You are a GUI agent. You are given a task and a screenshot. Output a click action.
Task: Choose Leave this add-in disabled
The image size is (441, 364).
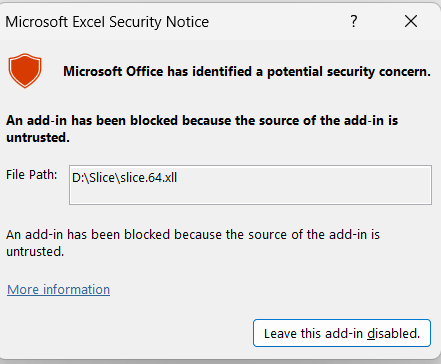tap(342, 333)
